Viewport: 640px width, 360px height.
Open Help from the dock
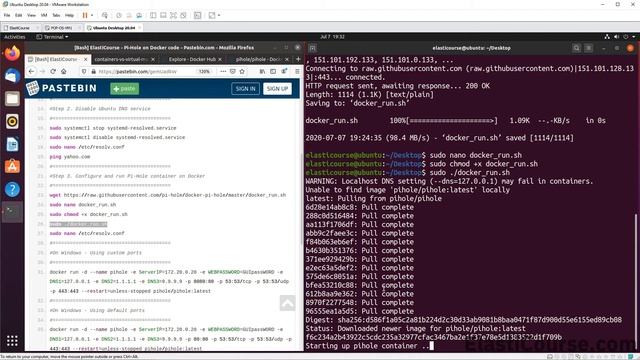tap(12, 189)
